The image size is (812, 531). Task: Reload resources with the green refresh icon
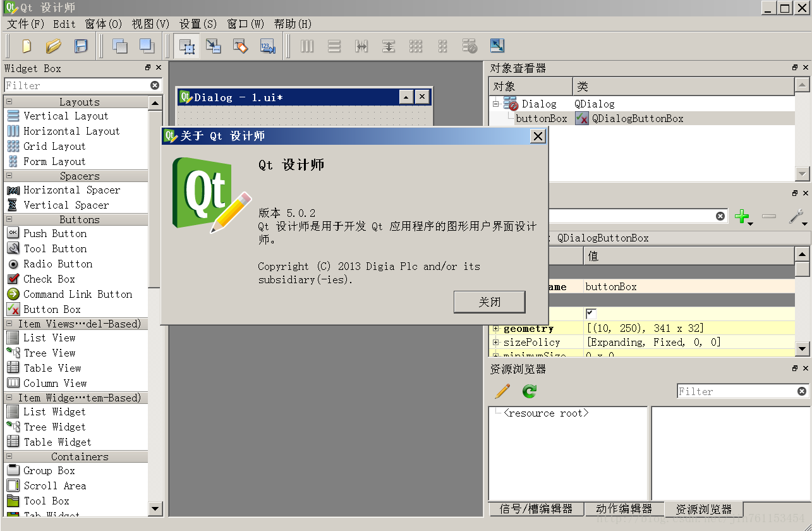point(529,391)
